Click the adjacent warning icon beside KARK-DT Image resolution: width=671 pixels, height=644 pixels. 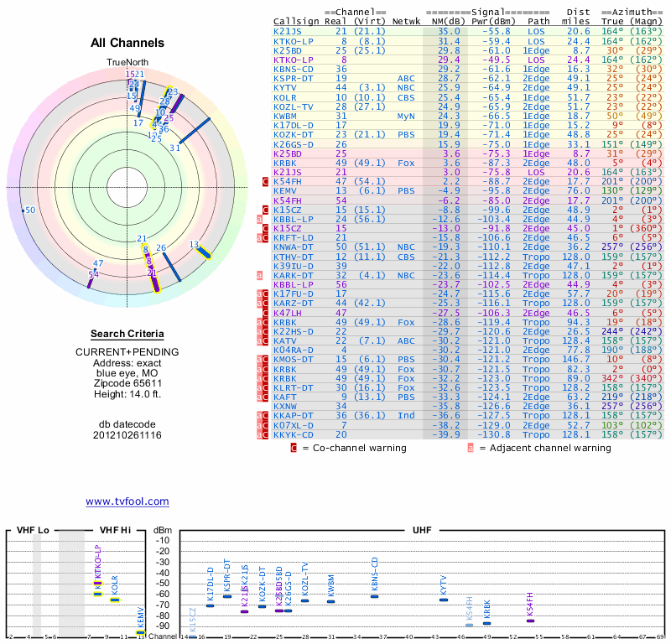tap(260, 274)
